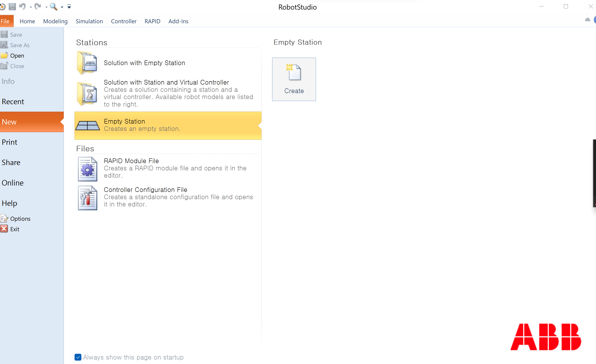Open Options from the sidebar

(x=20, y=219)
